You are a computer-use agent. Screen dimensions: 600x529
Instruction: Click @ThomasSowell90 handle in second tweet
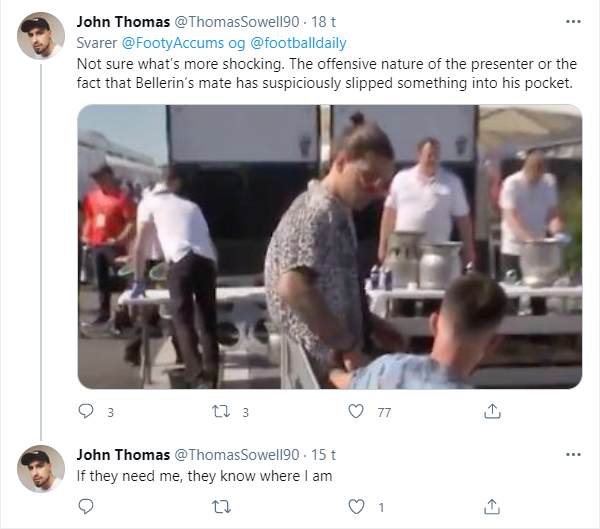click(x=237, y=455)
